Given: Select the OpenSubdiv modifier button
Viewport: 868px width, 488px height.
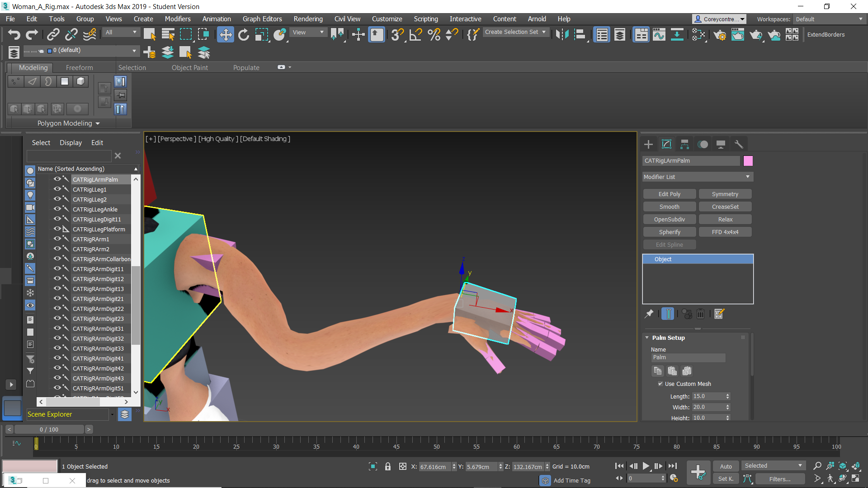Looking at the screenshot, I should click(x=669, y=219).
